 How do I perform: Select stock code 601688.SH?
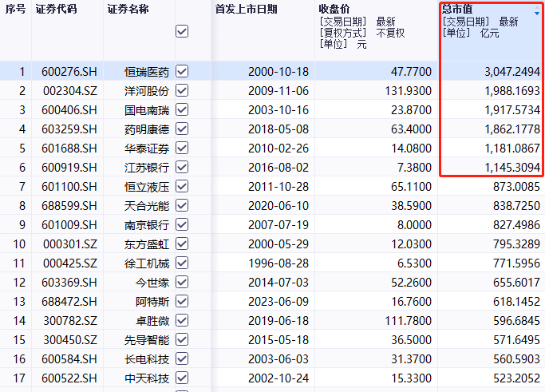pyautogui.click(x=69, y=148)
